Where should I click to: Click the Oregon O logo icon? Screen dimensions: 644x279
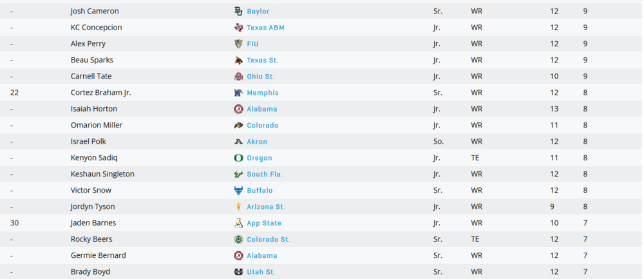tap(238, 158)
